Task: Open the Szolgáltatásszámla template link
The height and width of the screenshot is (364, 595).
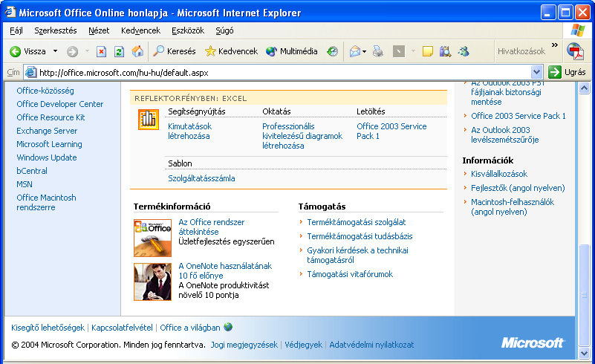Action: pos(201,178)
